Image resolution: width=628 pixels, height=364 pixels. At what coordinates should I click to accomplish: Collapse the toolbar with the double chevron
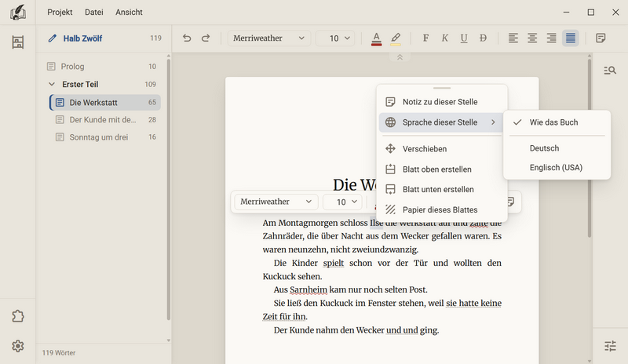[400, 57]
